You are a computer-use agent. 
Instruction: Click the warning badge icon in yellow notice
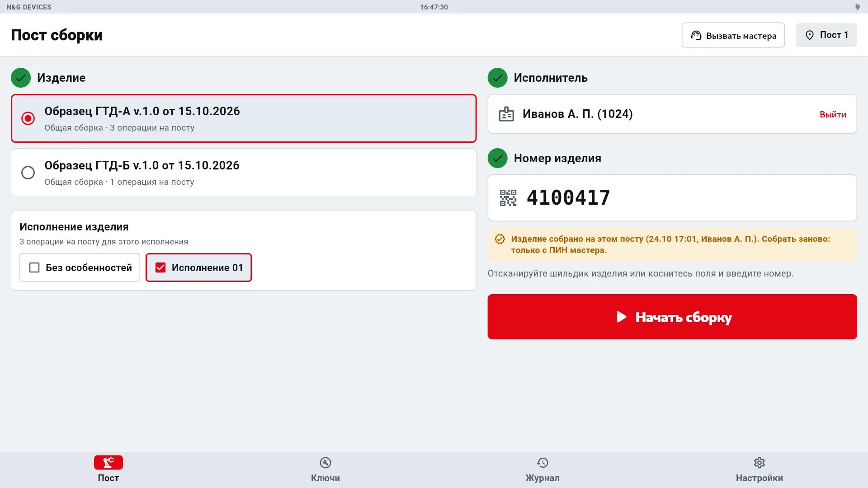(x=500, y=239)
